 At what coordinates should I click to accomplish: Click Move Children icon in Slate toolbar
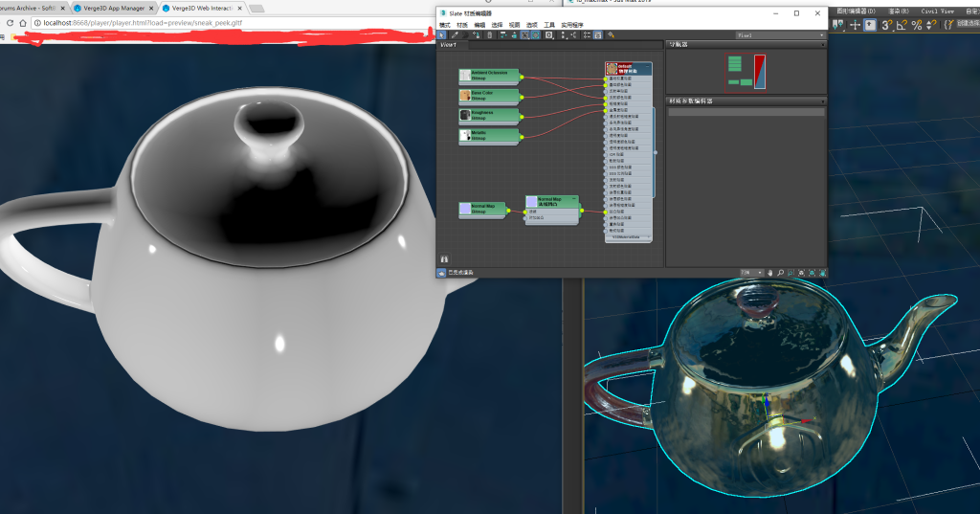[503, 35]
